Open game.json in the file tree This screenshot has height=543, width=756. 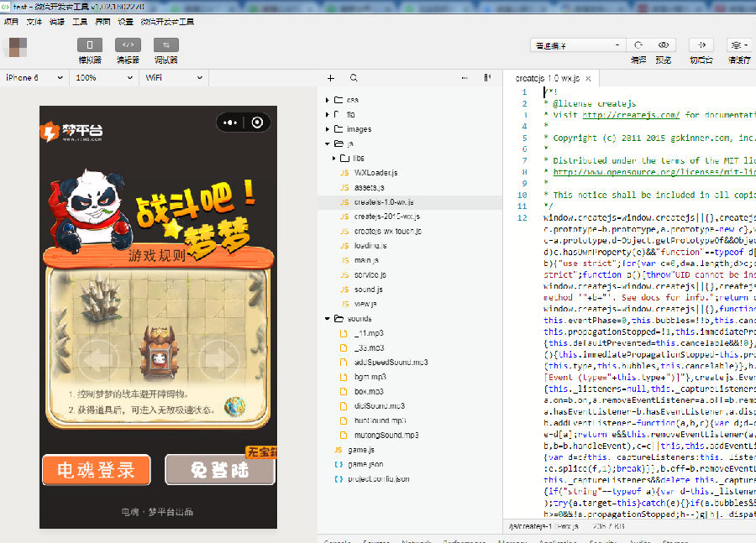coord(365,464)
